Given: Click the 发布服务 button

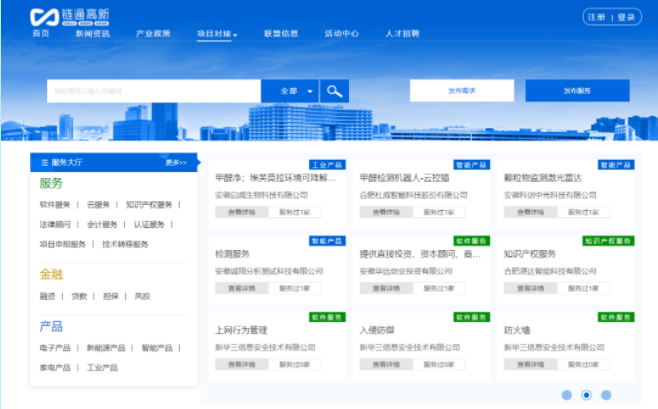Looking at the screenshot, I should coord(577,91).
